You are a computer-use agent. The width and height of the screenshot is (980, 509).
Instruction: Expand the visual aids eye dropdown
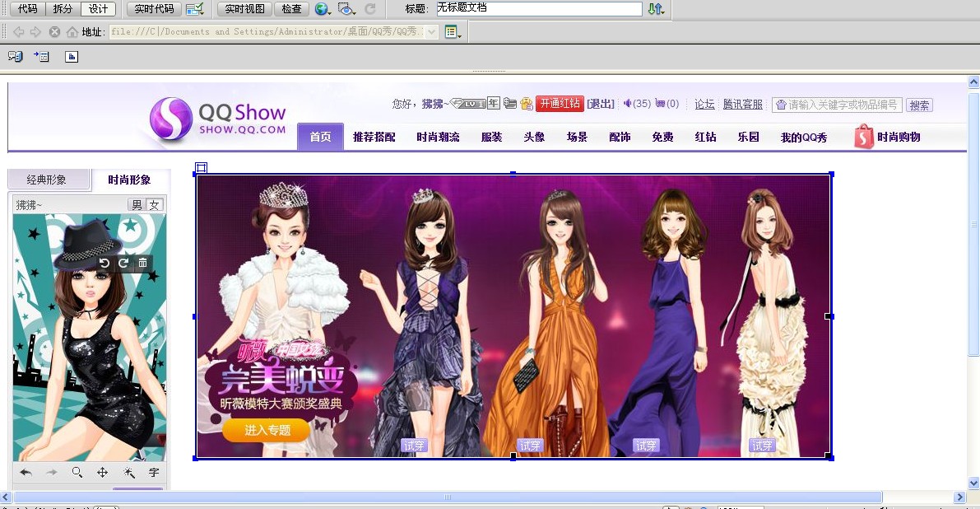[347, 9]
